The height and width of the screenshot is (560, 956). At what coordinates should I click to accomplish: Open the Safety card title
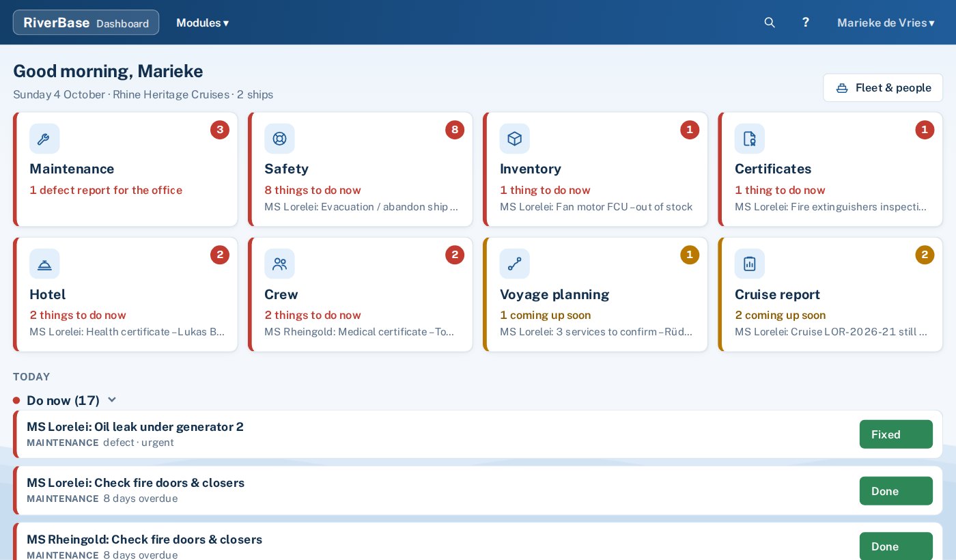286,169
